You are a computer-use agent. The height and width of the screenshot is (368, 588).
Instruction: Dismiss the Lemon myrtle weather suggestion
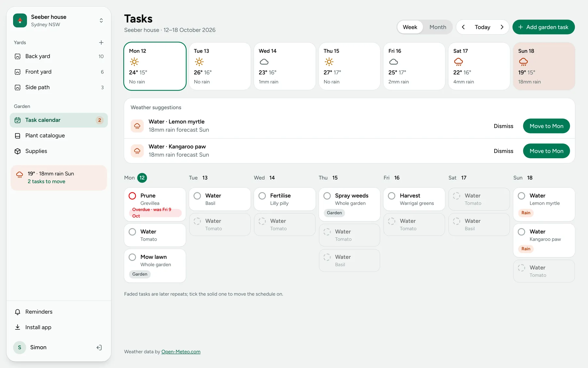pyautogui.click(x=503, y=126)
